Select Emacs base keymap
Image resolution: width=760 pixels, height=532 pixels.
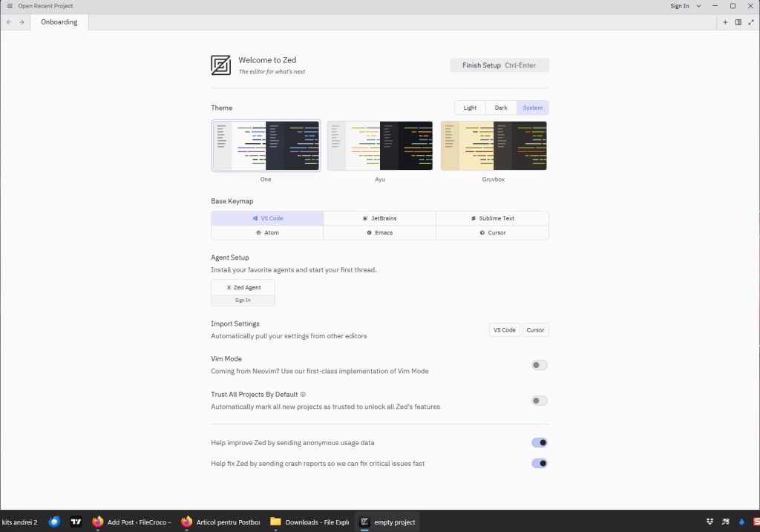[x=379, y=232]
